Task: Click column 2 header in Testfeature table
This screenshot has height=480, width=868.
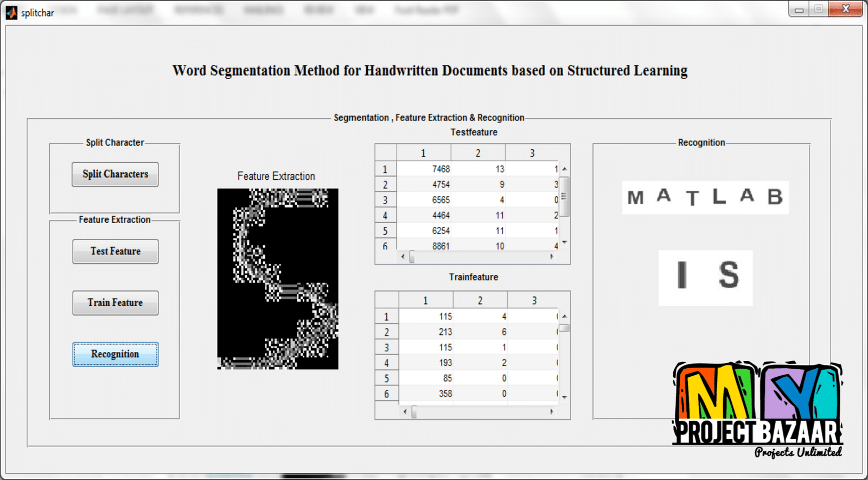Action: click(x=478, y=153)
